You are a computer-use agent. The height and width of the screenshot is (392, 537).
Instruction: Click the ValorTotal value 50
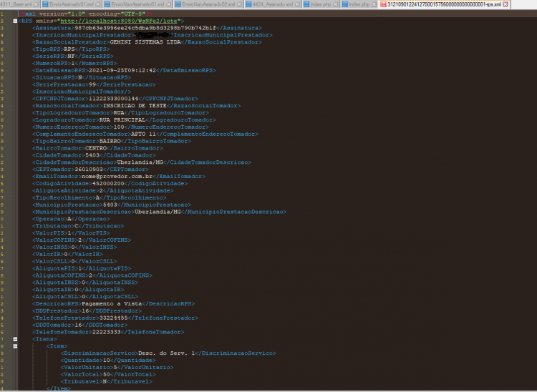pyautogui.click(x=107, y=375)
